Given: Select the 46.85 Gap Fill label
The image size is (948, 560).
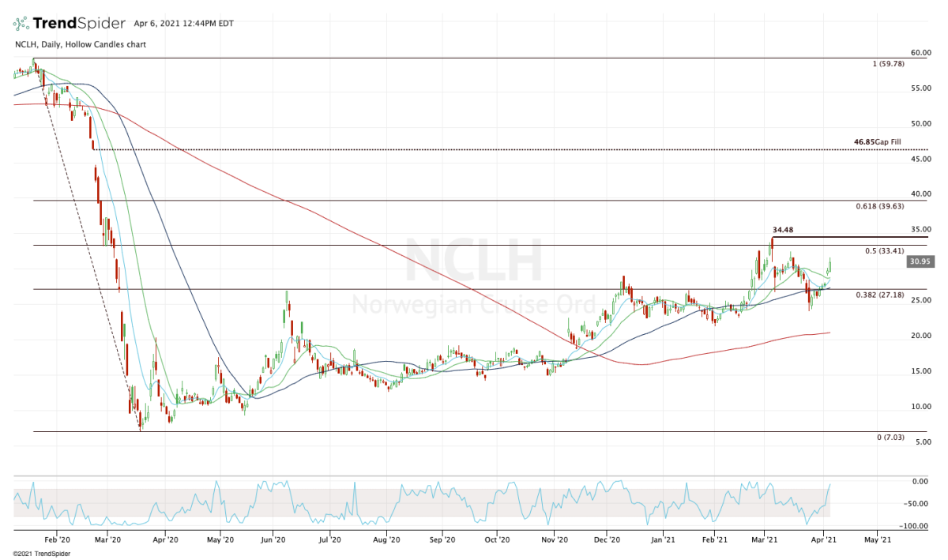Looking at the screenshot, I should click(x=877, y=142).
